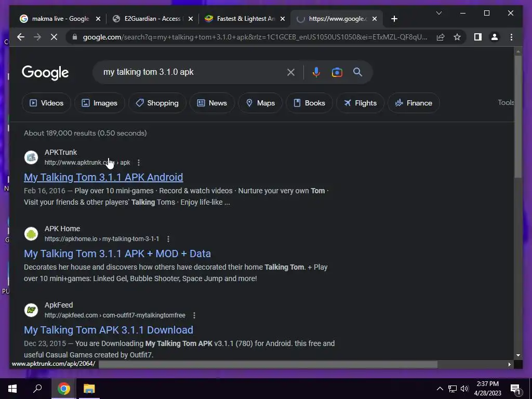This screenshot has width=532, height=399.
Task: Open Windows taskbar search
Action: [37, 389]
